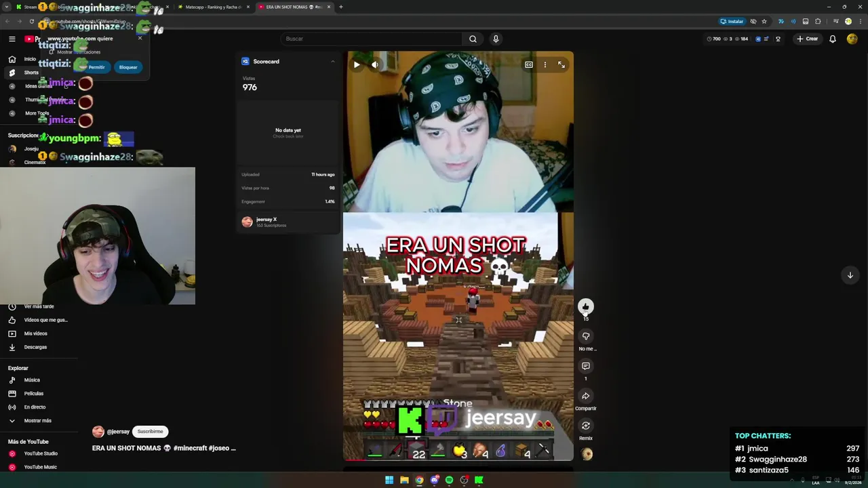Open the sound thumbnail under Remix

click(x=587, y=454)
